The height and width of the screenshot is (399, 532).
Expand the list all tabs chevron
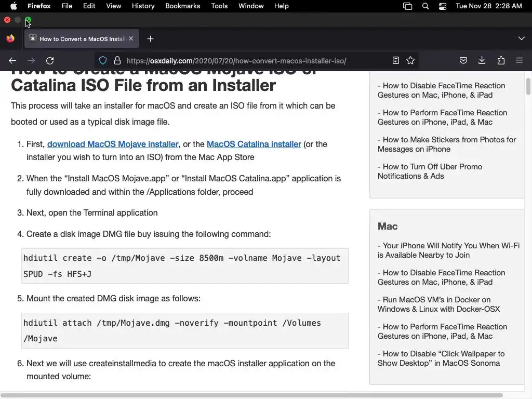(x=522, y=38)
